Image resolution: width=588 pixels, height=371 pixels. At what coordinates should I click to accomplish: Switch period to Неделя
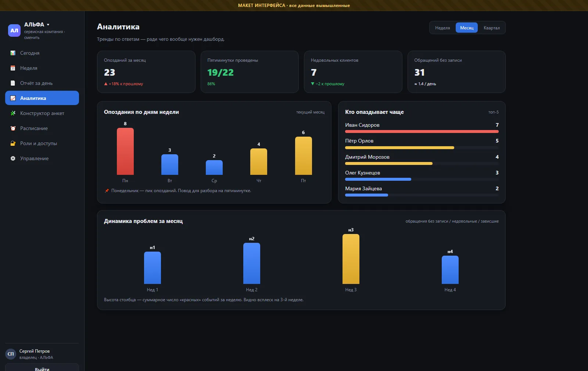coord(442,28)
